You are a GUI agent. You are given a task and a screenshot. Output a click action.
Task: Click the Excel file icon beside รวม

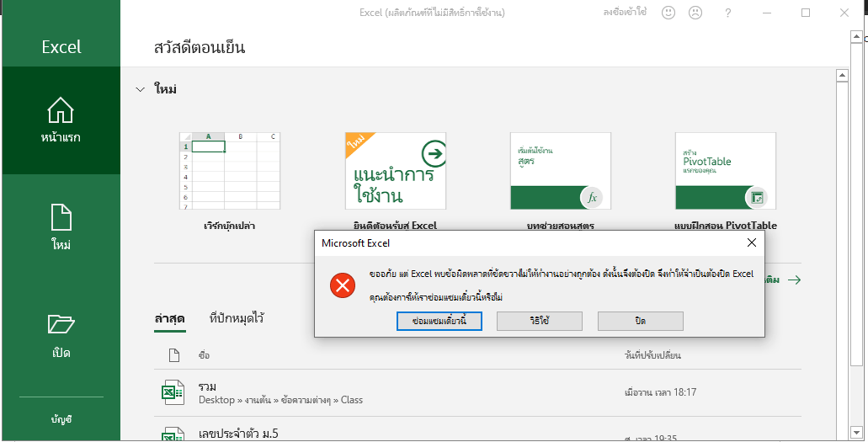click(x=172, y=392)
